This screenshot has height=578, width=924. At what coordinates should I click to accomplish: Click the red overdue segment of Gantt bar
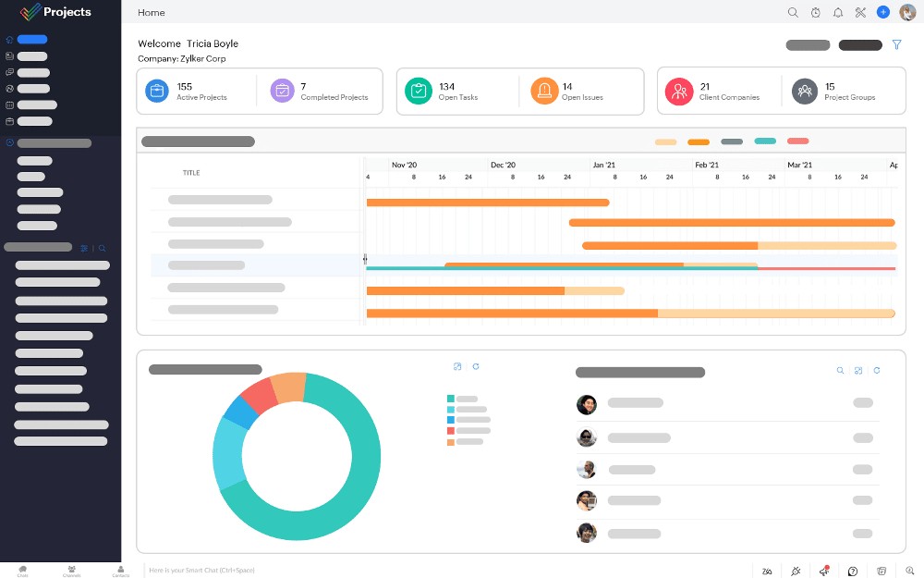(x=826, y=269)
